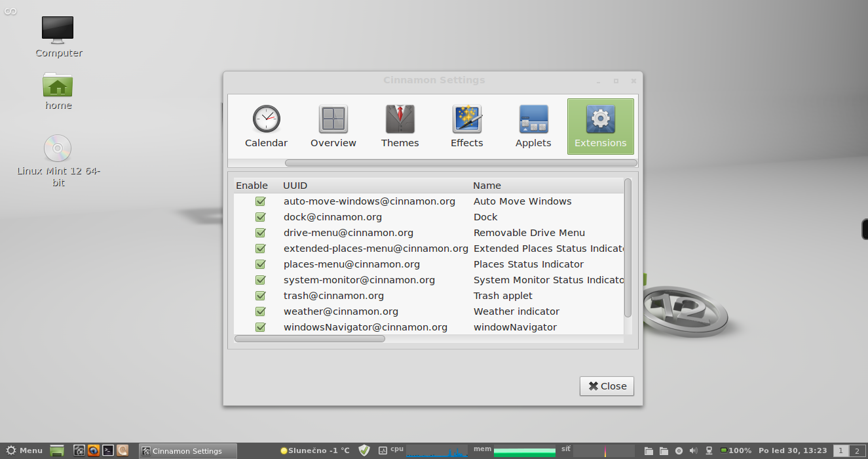Go to the Applets settings section
Screen dimensions: 868x459
[533, 127]
